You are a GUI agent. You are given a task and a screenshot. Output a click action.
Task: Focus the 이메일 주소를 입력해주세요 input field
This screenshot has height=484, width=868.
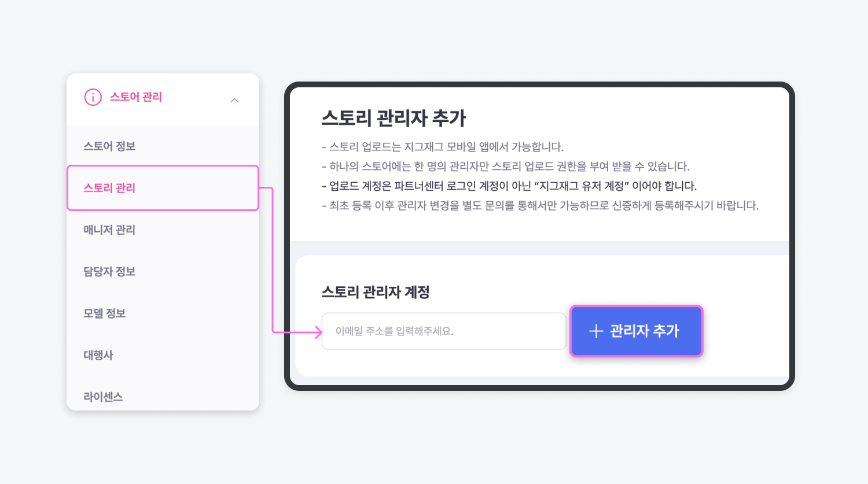(444, 331)
